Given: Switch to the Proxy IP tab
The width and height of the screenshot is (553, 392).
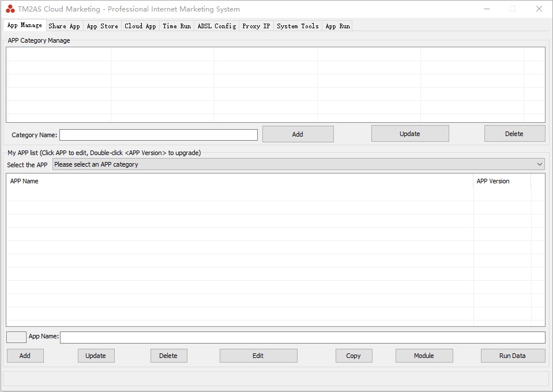Looking at the screenshot, I should coord(256,26).
